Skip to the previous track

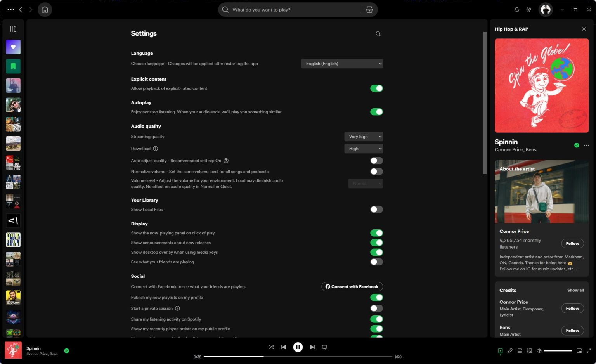tap(284, 347)
